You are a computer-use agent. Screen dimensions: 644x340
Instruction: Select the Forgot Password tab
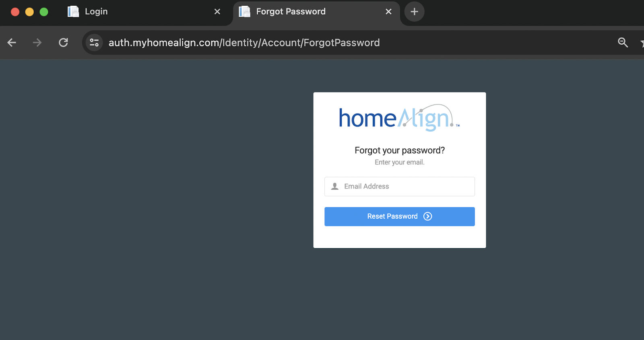click(x=298, y=11)
